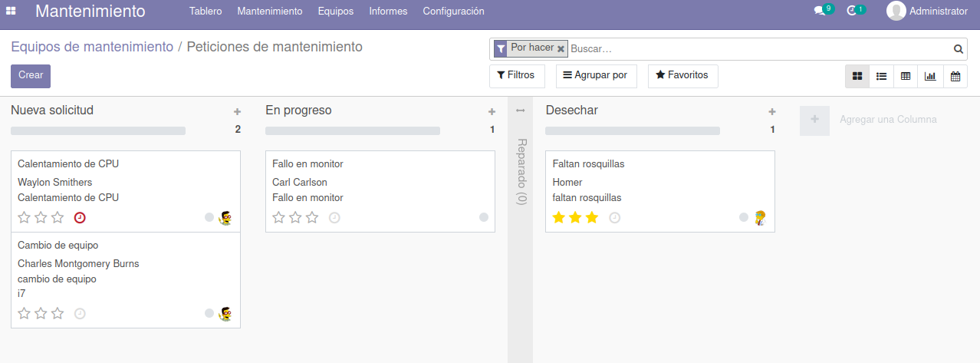This screenshot has width=980, height=363.
Task: Open the Mantenimiento menu item
Action: click(x=270, y=12)
